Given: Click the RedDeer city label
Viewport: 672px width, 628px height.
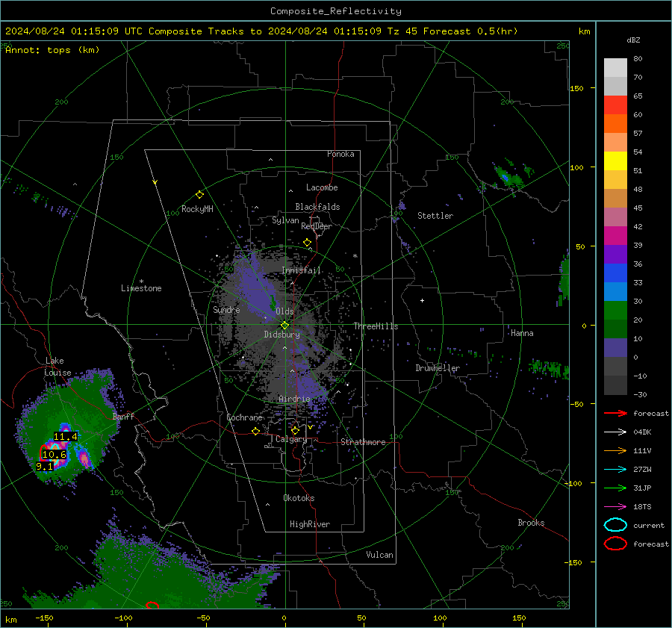Looking at the screenshot, I should click(317, 226).
